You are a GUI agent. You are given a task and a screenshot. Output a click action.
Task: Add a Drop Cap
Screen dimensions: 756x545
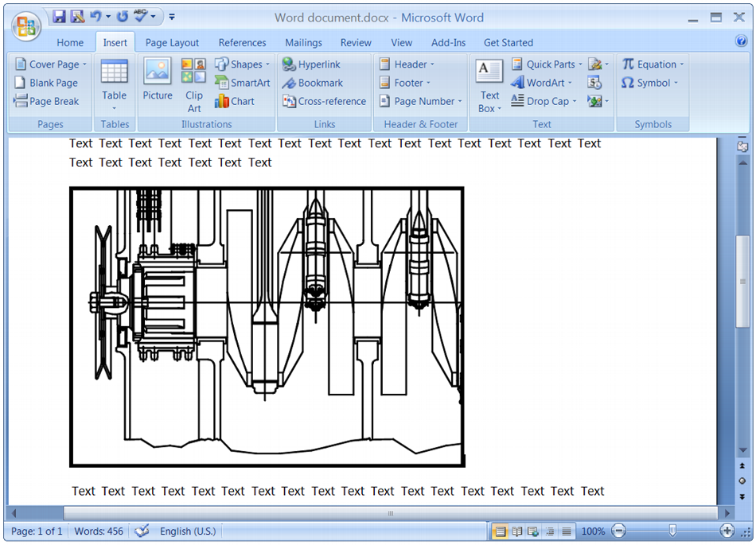point(544,101)
